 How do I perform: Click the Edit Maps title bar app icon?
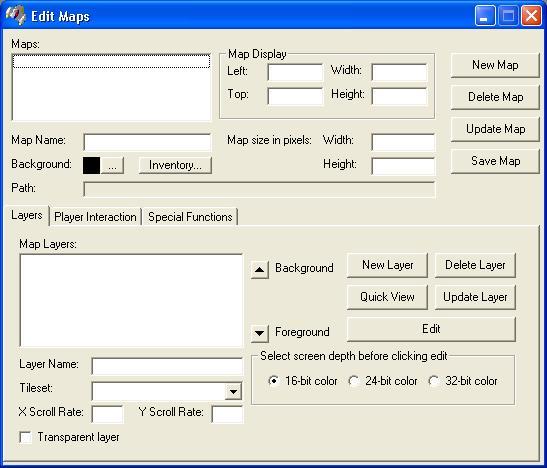(x=16, y=15)
